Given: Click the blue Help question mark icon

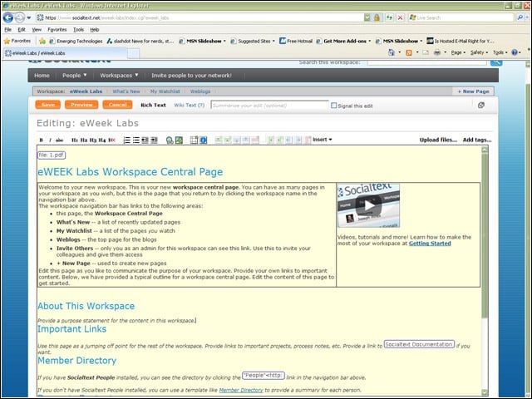Looking at the screenshot, I should pyautogui.click(x=515, y=52).
